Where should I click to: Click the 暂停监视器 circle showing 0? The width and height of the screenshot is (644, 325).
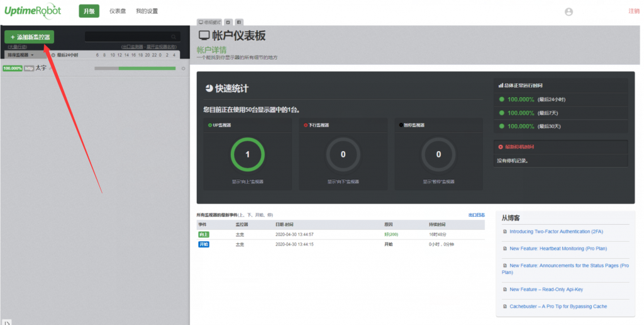click(x=438, y=154)
